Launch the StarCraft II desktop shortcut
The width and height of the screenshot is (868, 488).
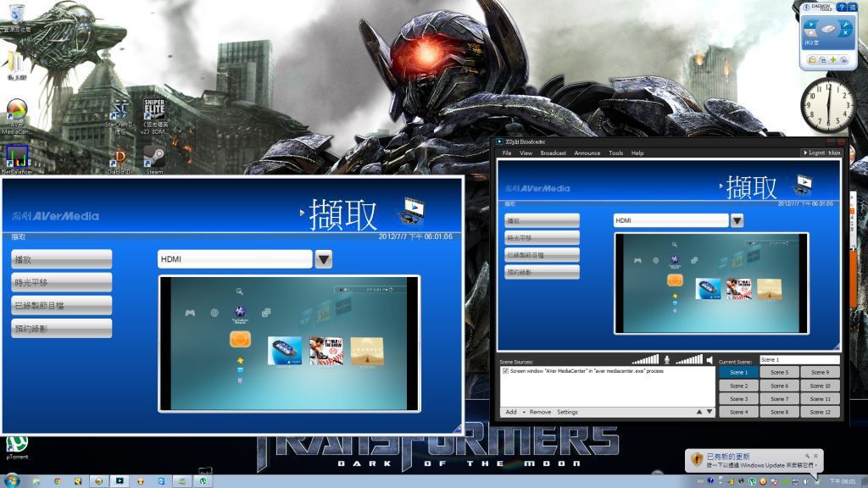coord(120,117)
